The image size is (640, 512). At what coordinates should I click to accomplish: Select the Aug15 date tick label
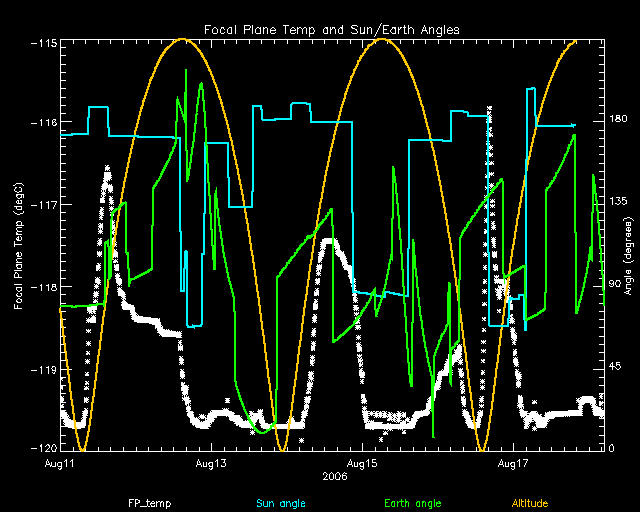tap(362, 464)
